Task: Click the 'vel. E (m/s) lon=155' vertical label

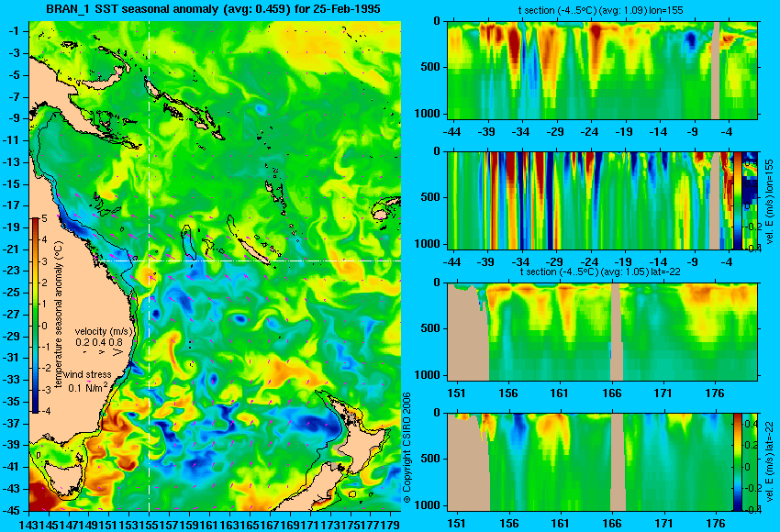Action: [770, 201]
